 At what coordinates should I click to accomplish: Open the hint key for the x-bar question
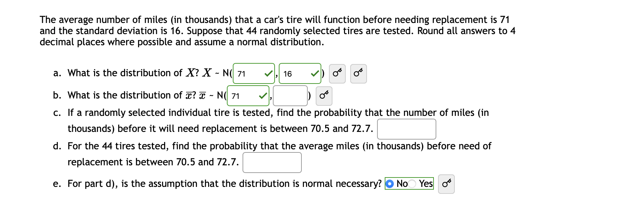tap(324, 96)
